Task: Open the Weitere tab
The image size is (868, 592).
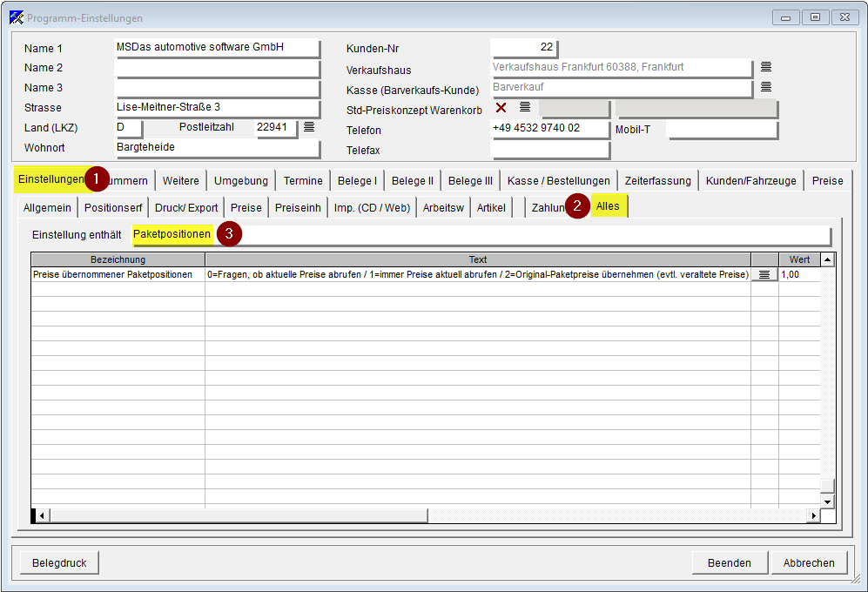Action: tap(180, 181)
